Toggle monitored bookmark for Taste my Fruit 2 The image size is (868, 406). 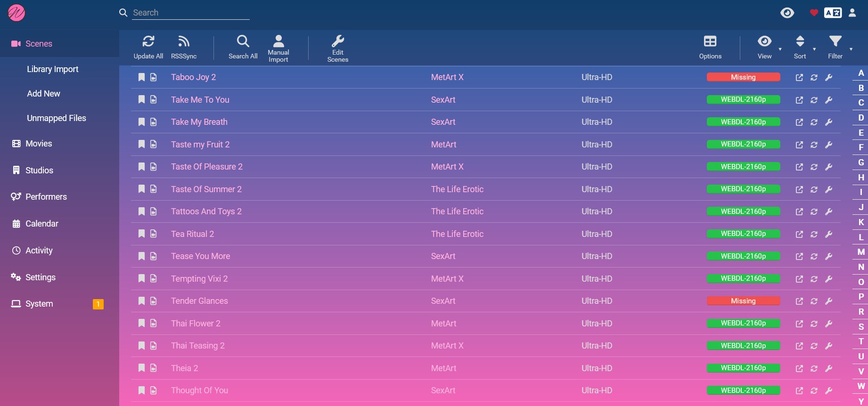(141, 144)
